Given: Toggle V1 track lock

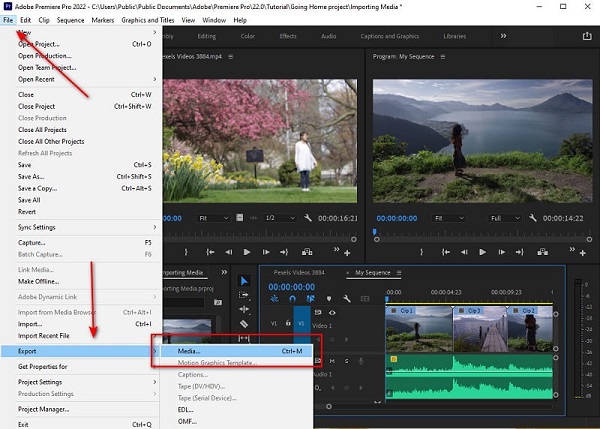Looking at the screenshot, I should [288, 323].
